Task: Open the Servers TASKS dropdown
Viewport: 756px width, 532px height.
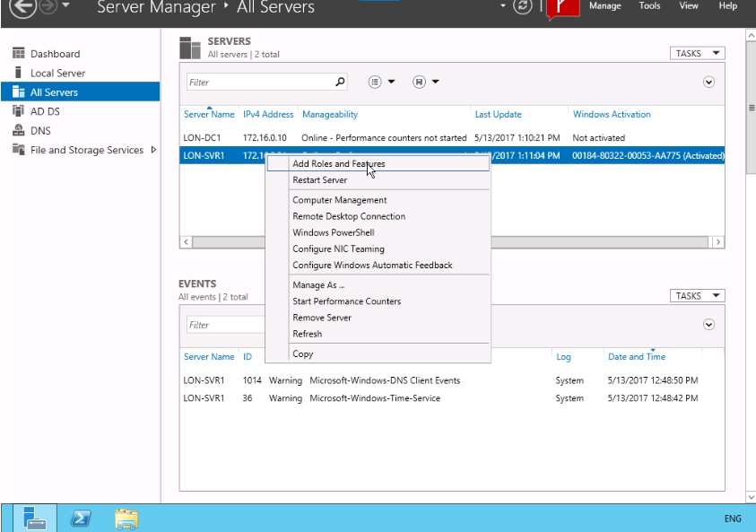Action: 697,54
